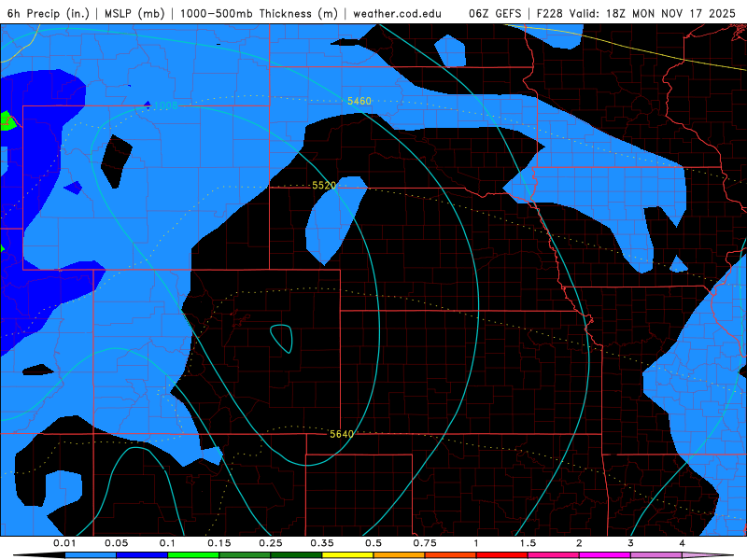This screenshot has width=747, height=560.
Task: Click the 5640 thickness contour label
Action: point(342,434)
